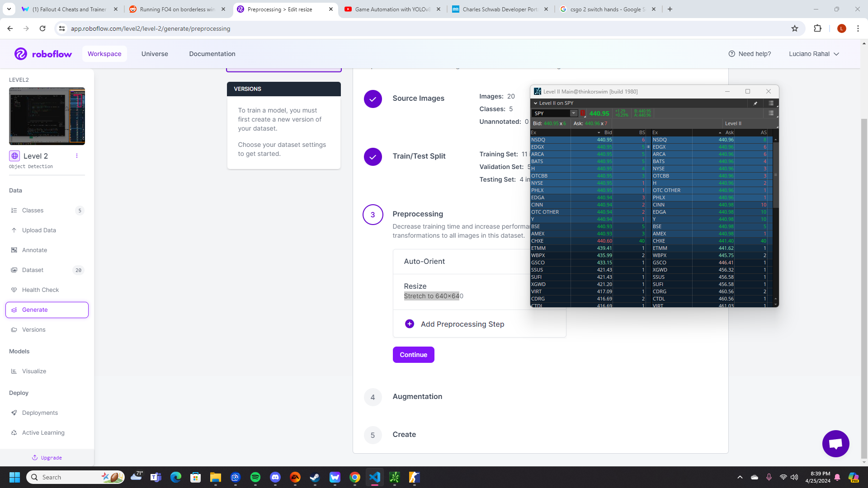Image resolution: width=868 pixels, height=488 pixels.
Task: Open Visual Studio Code from taskbar
Action: pyautogui.click(x=374, y=477)
